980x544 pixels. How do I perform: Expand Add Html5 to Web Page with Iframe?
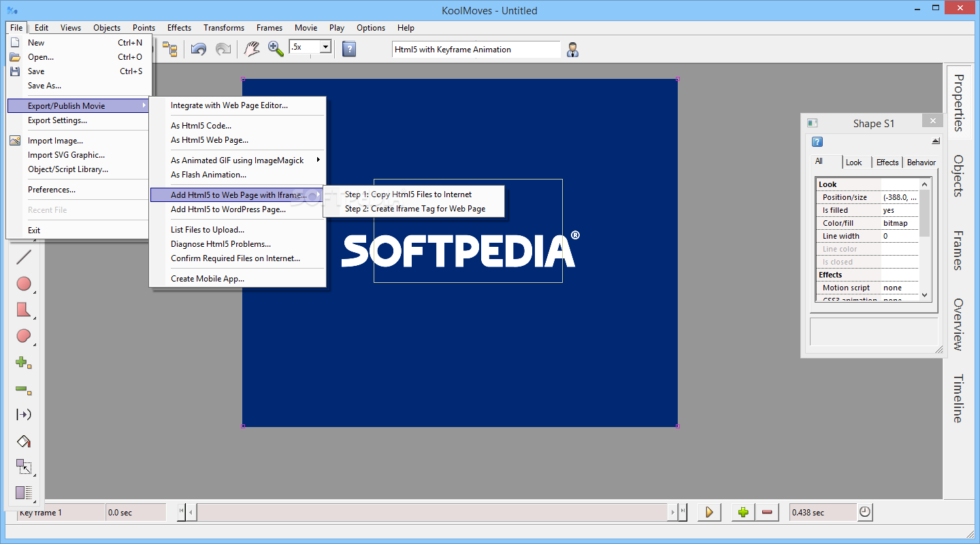[x=237, y=195]
